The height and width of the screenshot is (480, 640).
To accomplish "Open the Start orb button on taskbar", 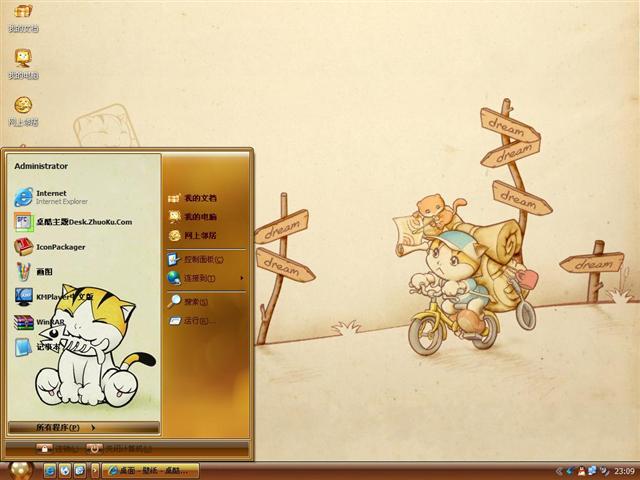I will pyautogui.click(x=20, y=471).
